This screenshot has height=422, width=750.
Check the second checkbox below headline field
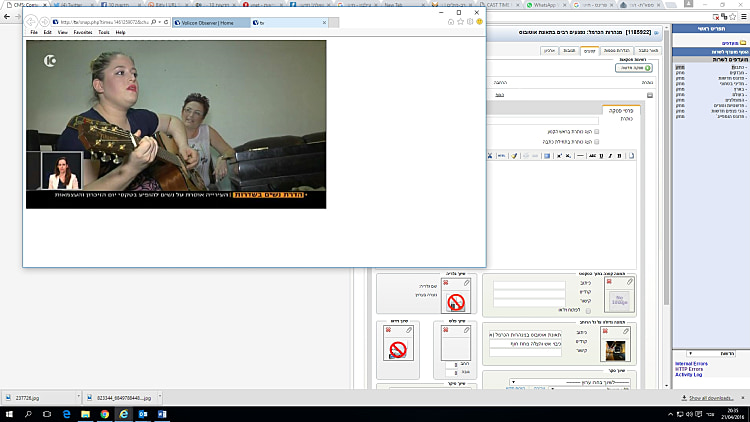[597, 142]
